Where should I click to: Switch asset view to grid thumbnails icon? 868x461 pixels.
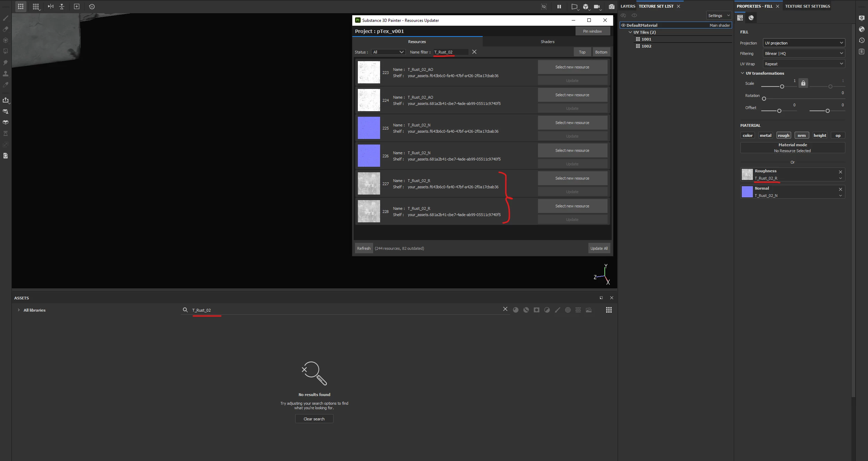click(x=609, y=310)
